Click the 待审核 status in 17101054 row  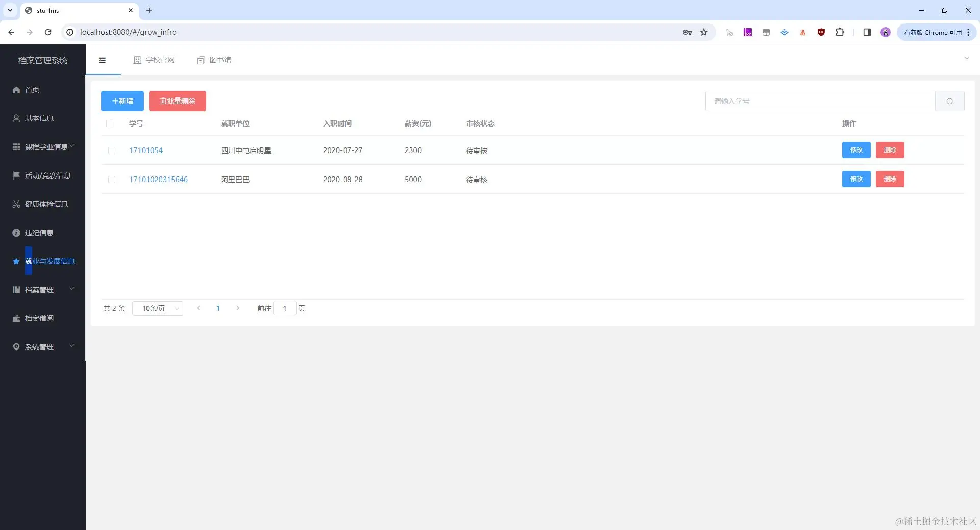(x=477, y=150)
